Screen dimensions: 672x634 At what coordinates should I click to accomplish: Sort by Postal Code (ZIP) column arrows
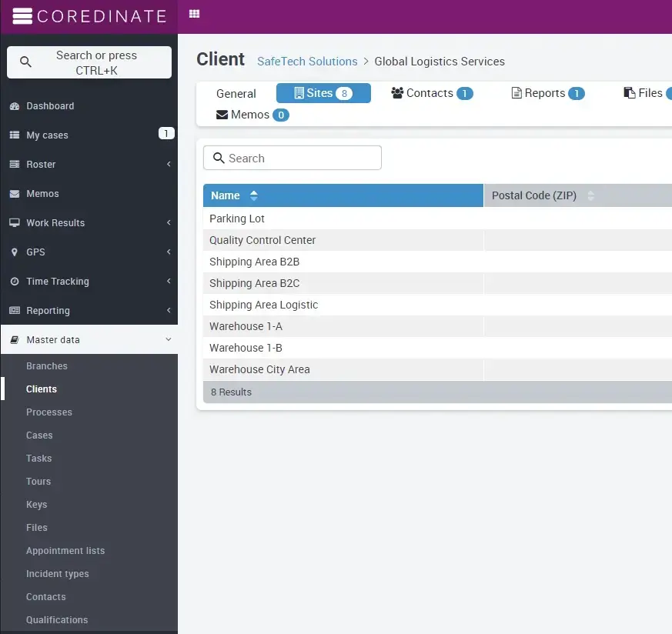590,195
